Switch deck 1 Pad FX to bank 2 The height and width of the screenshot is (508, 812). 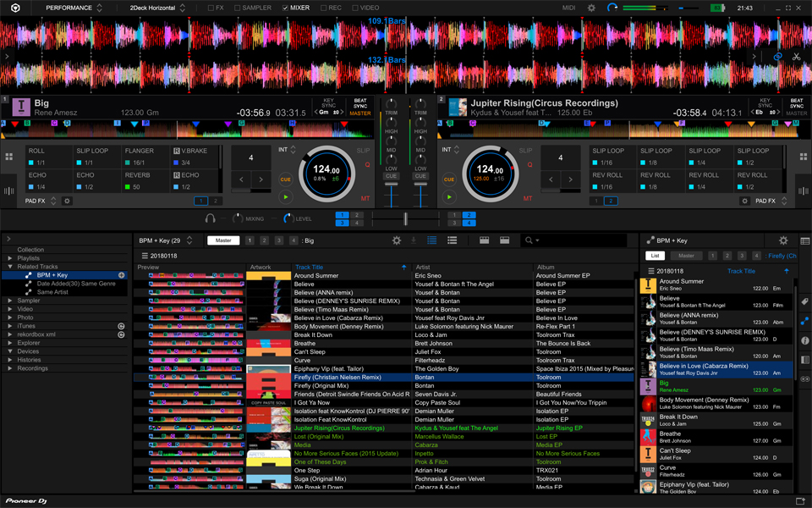(215, 201)
